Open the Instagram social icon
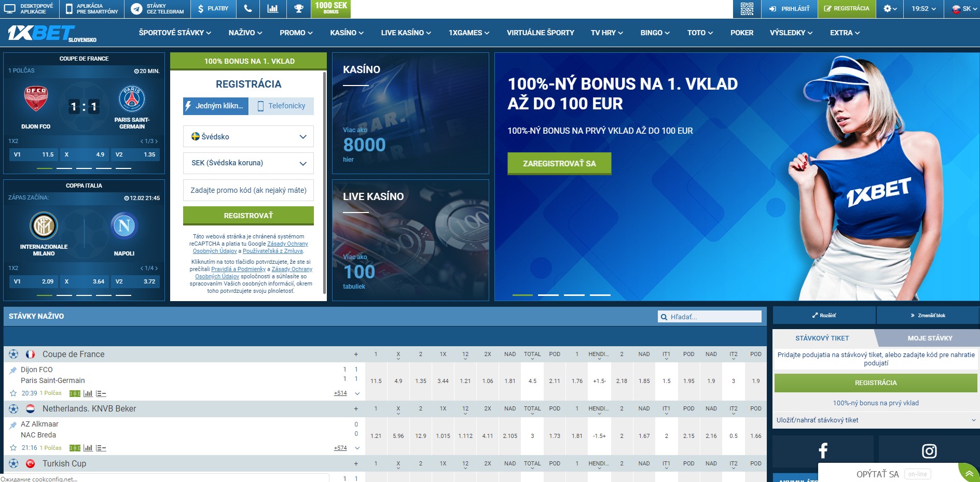Screen dimensions: 980x482 pyautogui.click(x=929, y=451)
